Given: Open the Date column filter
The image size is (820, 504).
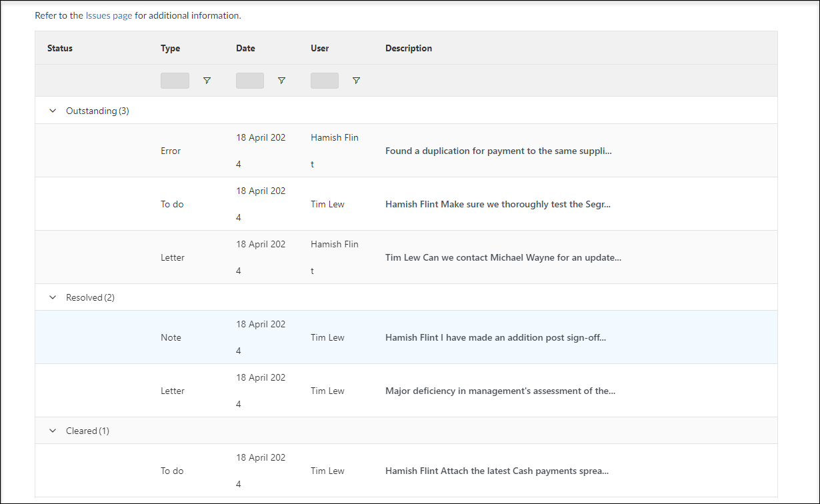Looking at the screenshot, I should [281, 80].
